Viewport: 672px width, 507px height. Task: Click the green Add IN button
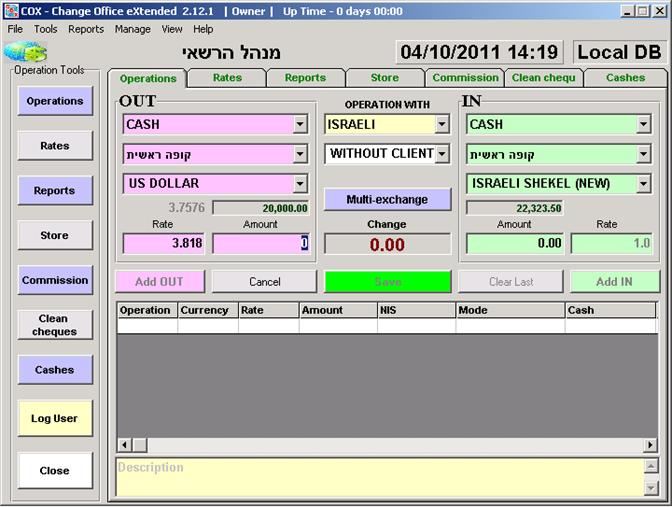[x=613, y=282]
